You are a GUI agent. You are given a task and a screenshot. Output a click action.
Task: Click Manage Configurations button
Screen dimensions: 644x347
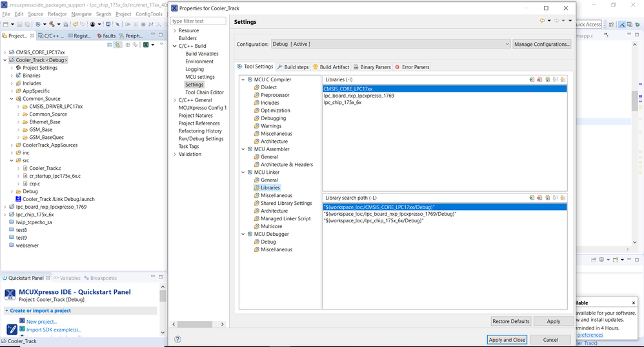click(x=542, y=44)
